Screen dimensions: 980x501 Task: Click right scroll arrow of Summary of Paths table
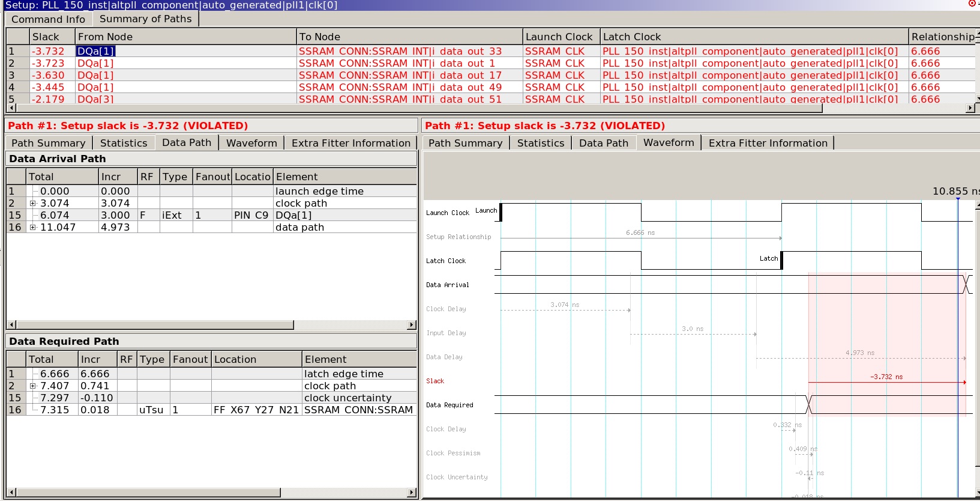(970, 108)
